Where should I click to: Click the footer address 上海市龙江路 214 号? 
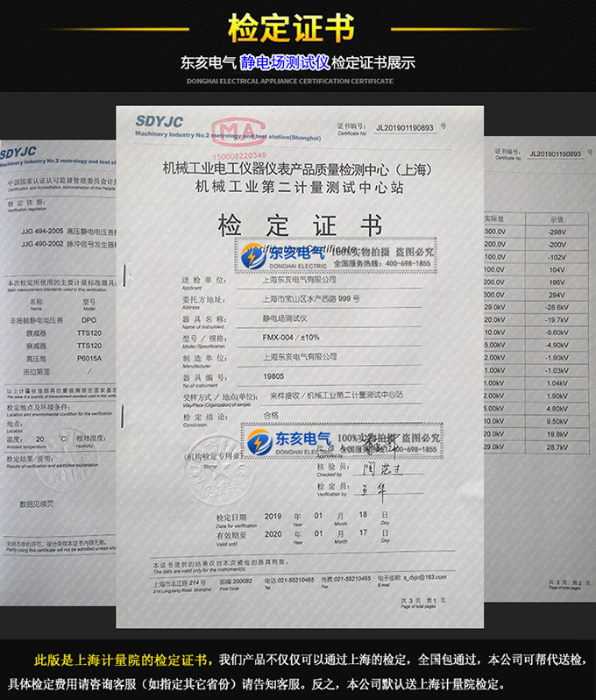(x=180, y=583)
